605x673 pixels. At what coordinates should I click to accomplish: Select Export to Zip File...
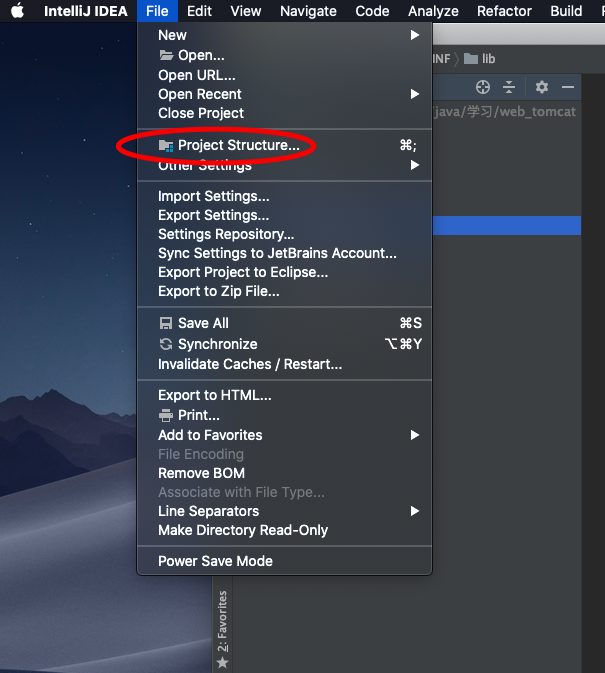[284, 291]
